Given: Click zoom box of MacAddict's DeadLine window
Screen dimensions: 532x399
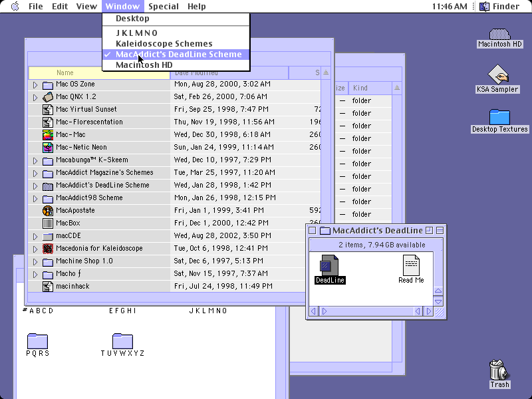Looking at the screenshot, I should click(429, 231).
